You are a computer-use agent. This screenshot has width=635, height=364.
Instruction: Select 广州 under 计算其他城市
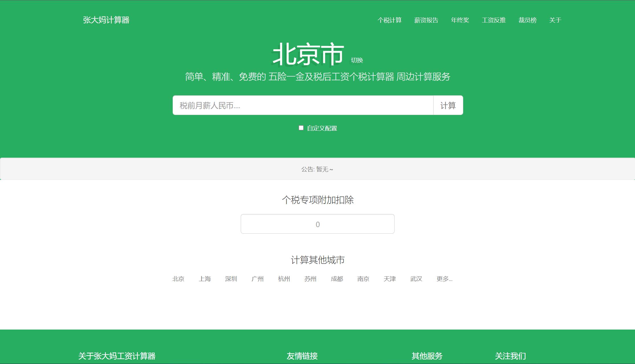(x=258, y=279)
